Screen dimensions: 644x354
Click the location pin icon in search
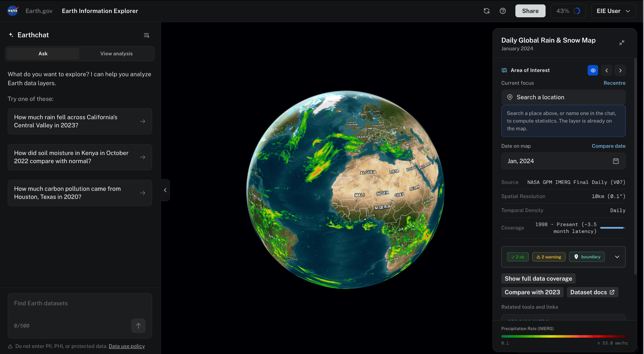[510, 97]
